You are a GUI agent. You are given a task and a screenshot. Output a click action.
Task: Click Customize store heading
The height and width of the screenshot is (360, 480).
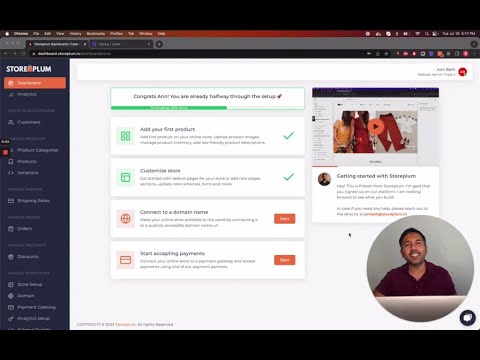(x=160, y=171)
